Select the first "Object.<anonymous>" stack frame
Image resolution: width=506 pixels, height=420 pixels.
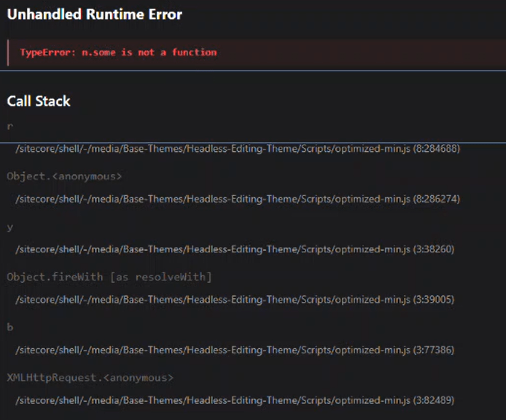click(64, 176)
